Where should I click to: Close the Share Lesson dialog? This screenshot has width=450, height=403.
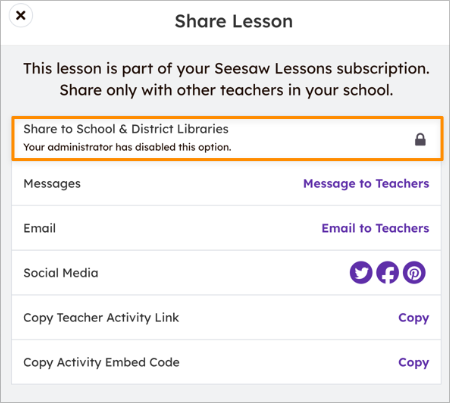(21, 15)
